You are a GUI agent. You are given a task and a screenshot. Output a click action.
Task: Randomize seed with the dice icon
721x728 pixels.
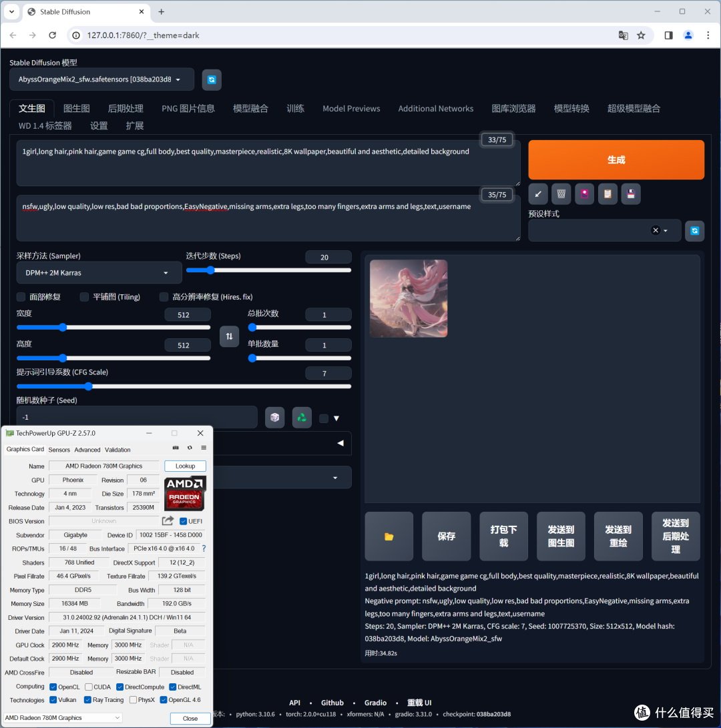pos(274,418)
